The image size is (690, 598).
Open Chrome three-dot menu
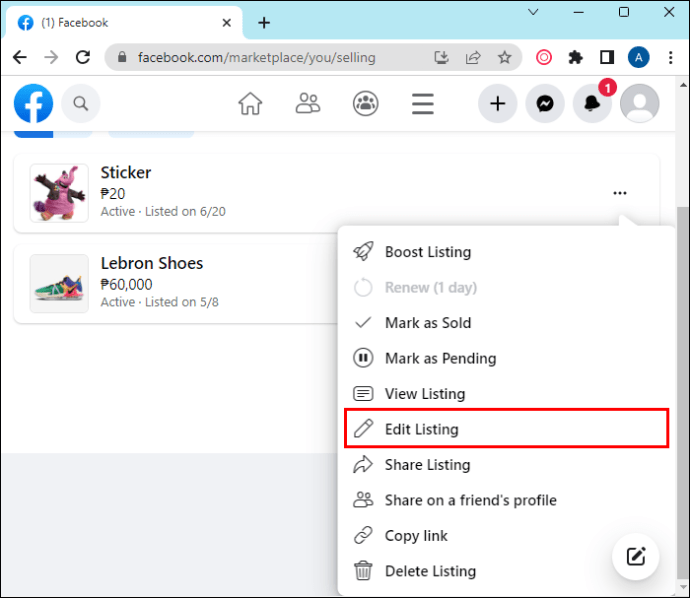tap(671, 57)
